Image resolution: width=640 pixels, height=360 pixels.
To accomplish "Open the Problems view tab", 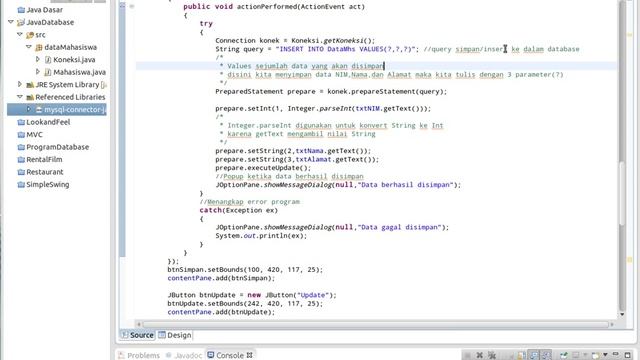I will [139, 356].
